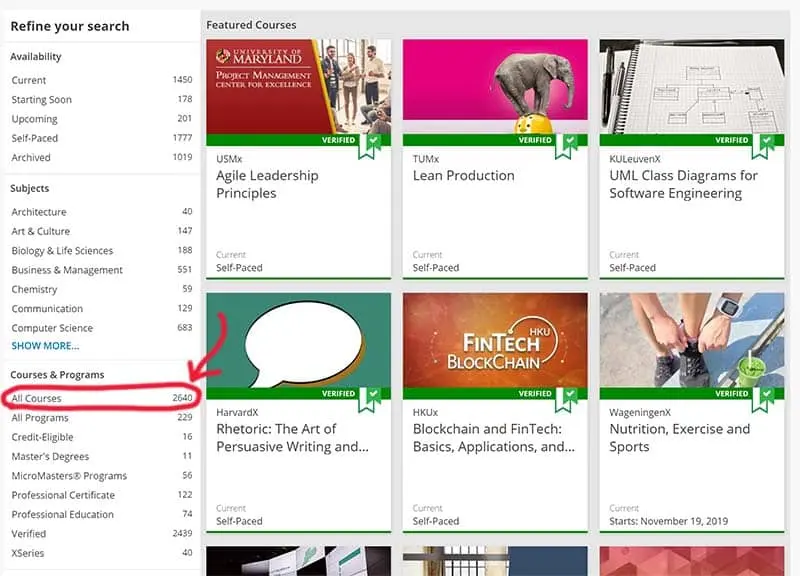This screenshot has width=800, height=576.
Task: Filter by MicroMasters® Programs
Action: [x=102, y=476]
